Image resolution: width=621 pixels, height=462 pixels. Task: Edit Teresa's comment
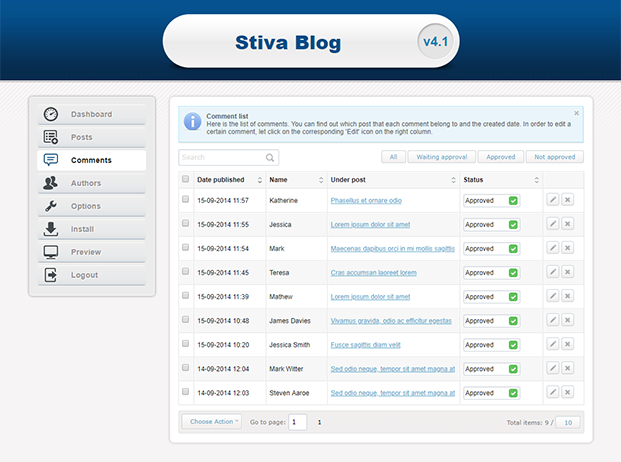coord(553,272)
